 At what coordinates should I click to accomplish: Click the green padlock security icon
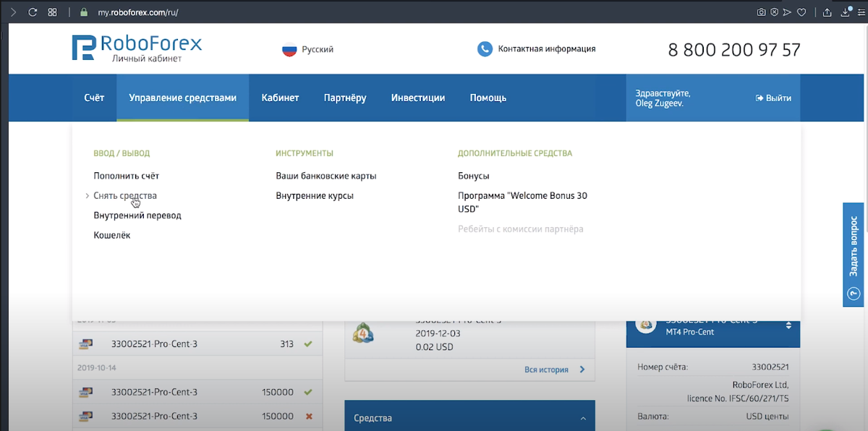(84, 12)
